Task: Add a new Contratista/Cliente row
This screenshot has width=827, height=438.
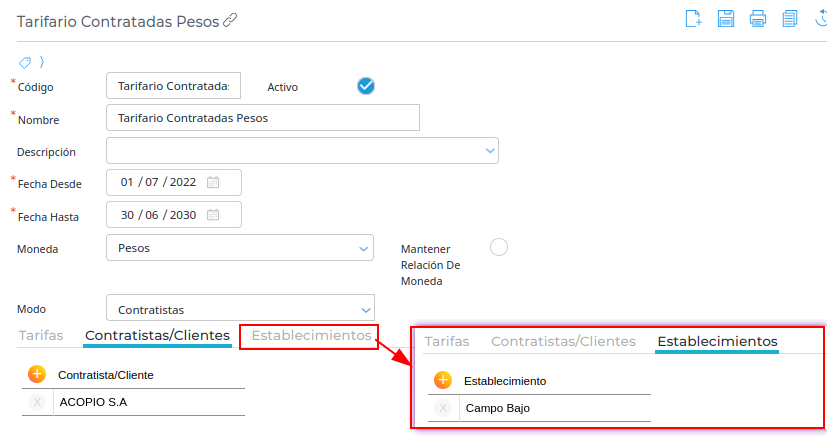Action: tap(37, 374)
